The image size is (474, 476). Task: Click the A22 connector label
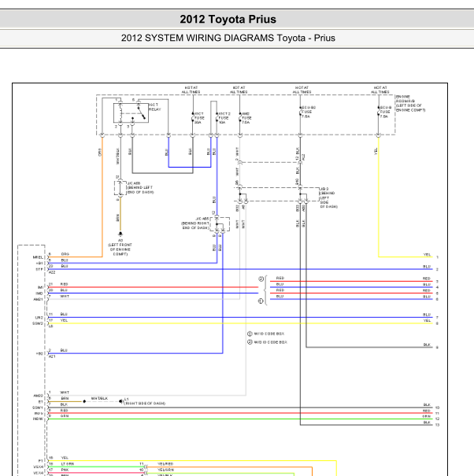(x=52, y=272)
